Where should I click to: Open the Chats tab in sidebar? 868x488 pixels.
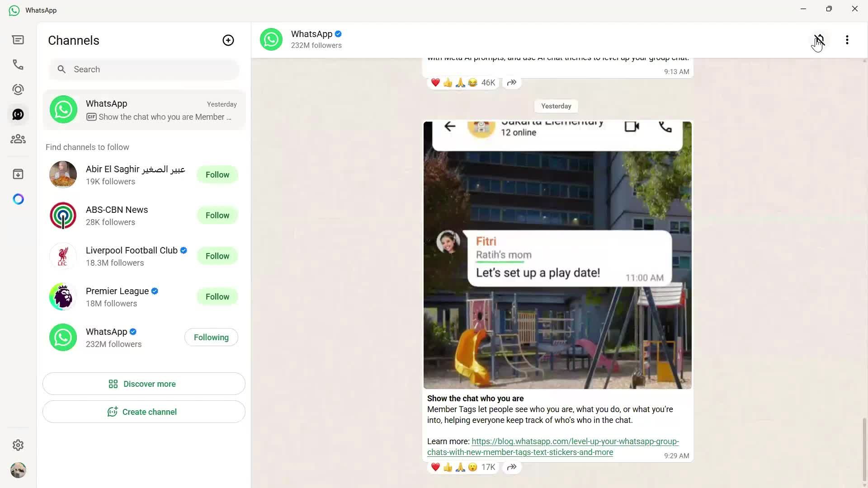click(18, 40)
